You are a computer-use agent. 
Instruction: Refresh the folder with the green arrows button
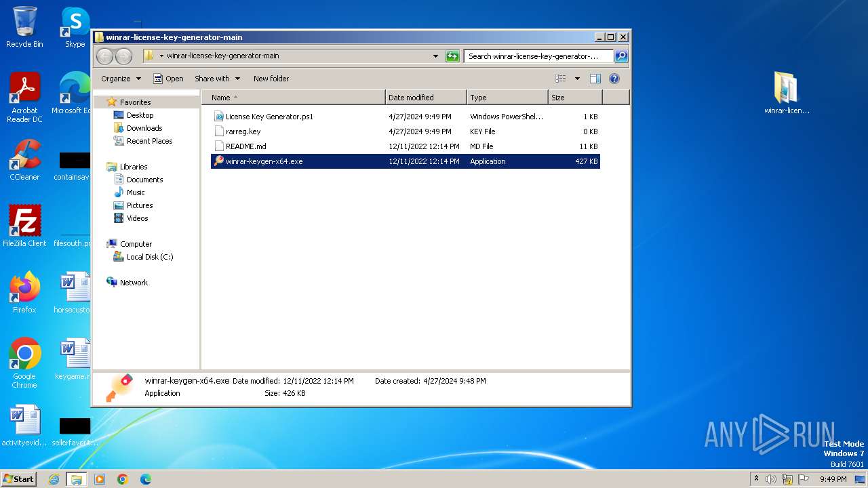pyautogui.click(x=452, y=56)
